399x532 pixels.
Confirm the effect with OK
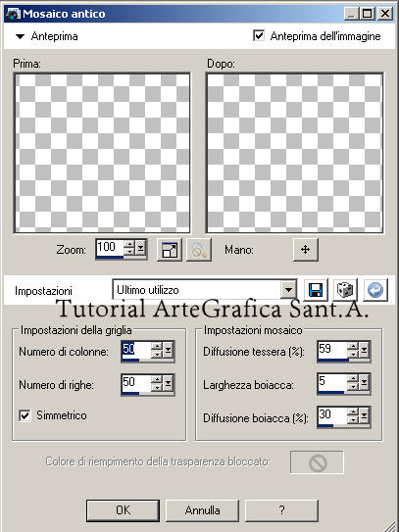point(123,510)
